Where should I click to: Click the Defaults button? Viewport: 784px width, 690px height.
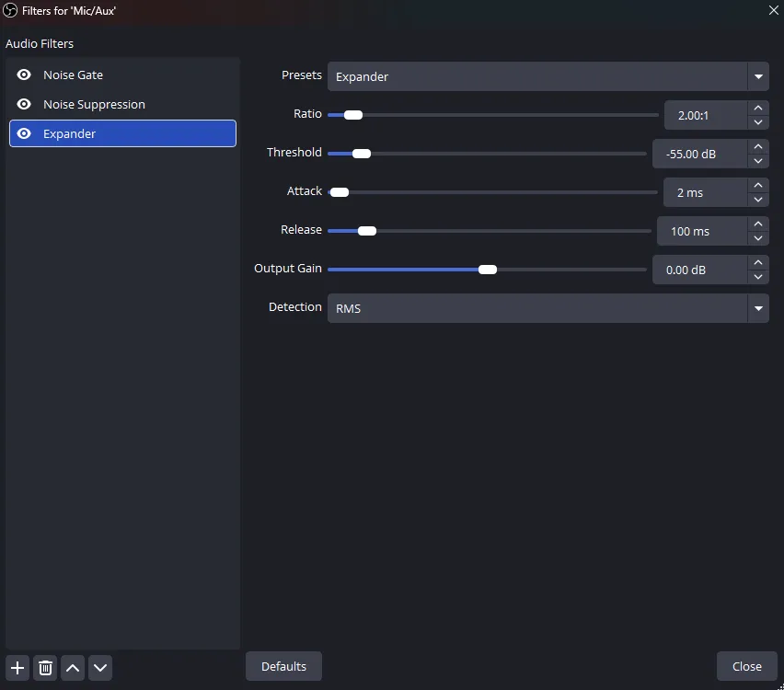283,667
